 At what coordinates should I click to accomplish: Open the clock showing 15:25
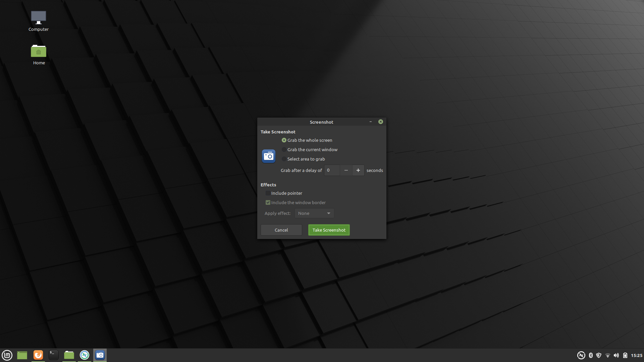pyautogui.click(x=637, y=355)
